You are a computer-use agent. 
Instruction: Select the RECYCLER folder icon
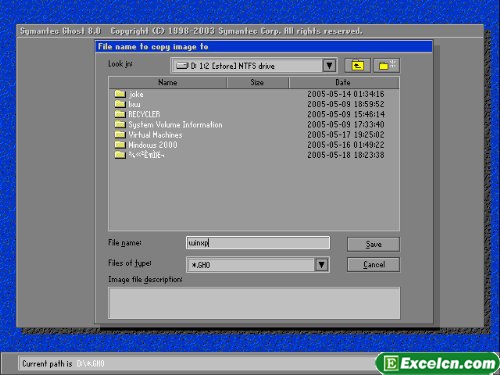pos(120,114)
